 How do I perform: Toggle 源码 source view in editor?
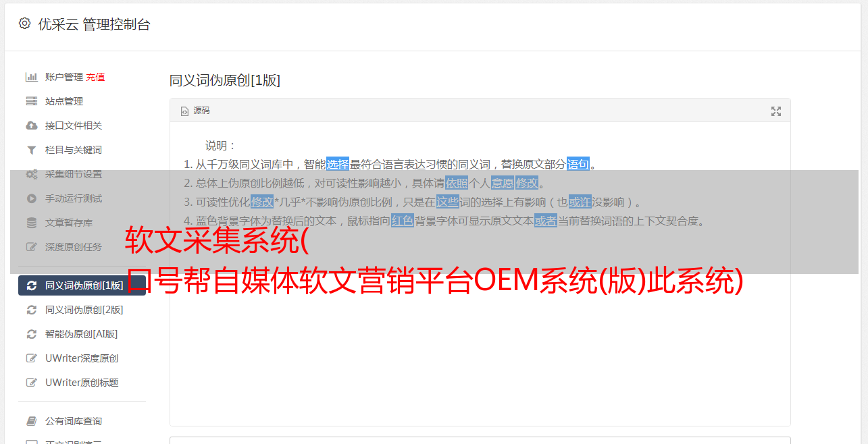click(x=195, y=111)
